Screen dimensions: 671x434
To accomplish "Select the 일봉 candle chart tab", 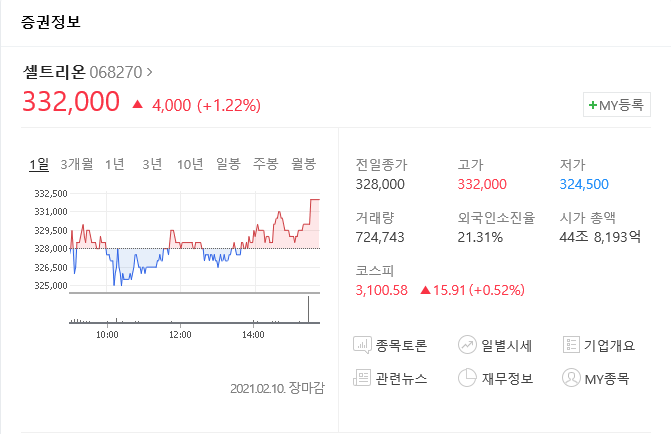I will click(x=228, y=164).
